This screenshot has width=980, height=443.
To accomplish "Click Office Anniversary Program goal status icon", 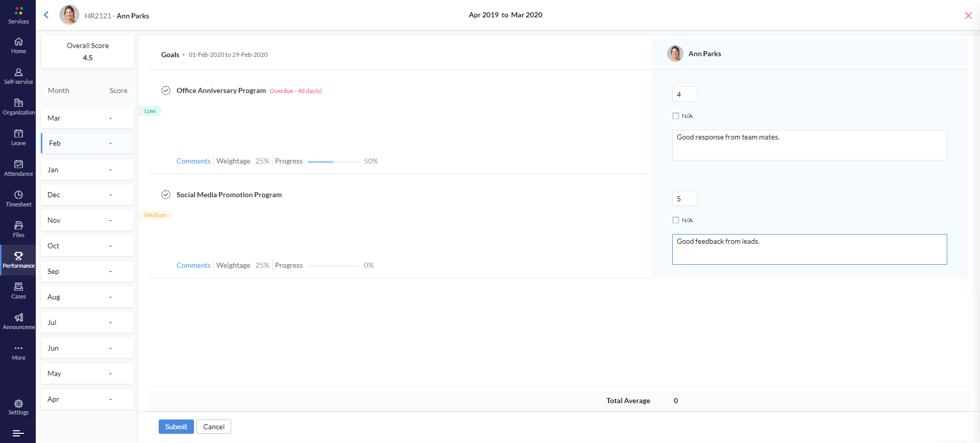I will coord(166,90).
